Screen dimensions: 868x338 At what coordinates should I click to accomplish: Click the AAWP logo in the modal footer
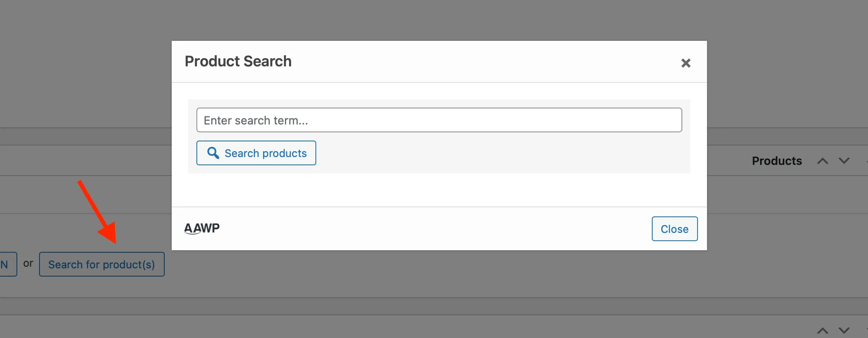(x=201, y=228)
